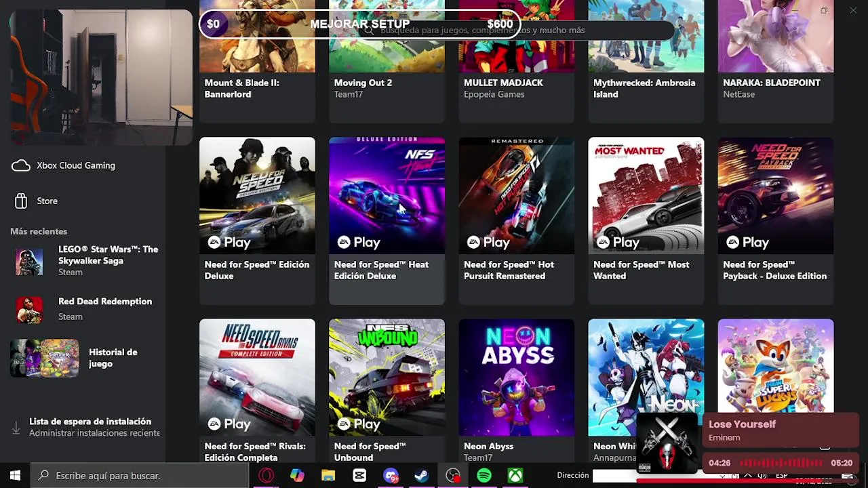
Task: Click EA Play badge on NFS Payback
Action: 747,242
